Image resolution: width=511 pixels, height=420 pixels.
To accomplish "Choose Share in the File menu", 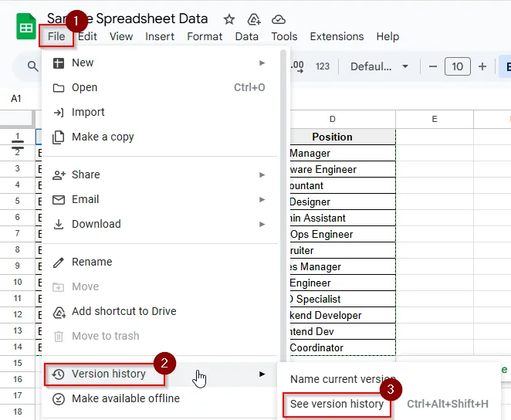I will tap(160, 175).
